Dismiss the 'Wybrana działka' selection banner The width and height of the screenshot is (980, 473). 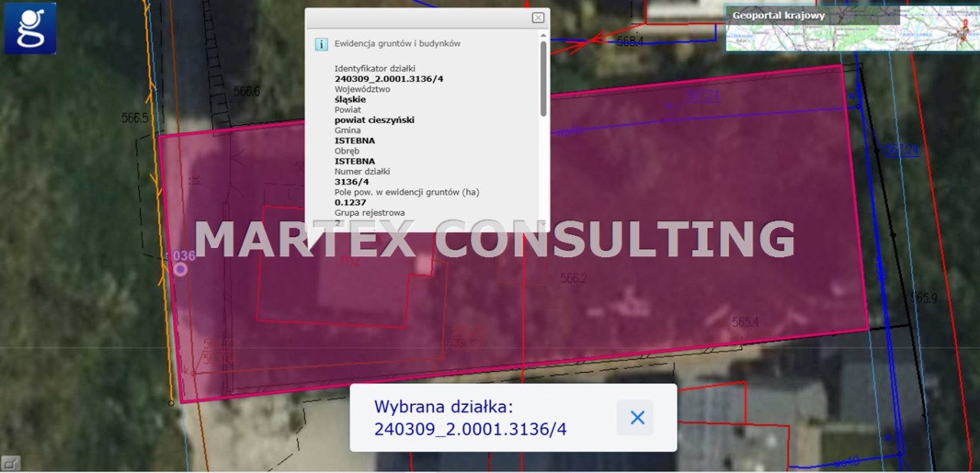(x=636, y=417)
